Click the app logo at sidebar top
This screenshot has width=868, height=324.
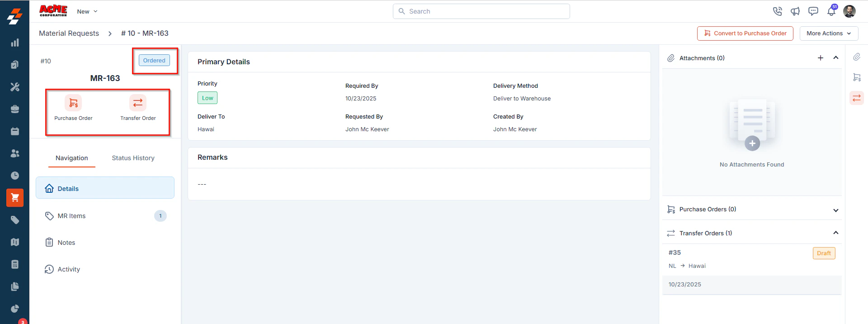(14, 16)
